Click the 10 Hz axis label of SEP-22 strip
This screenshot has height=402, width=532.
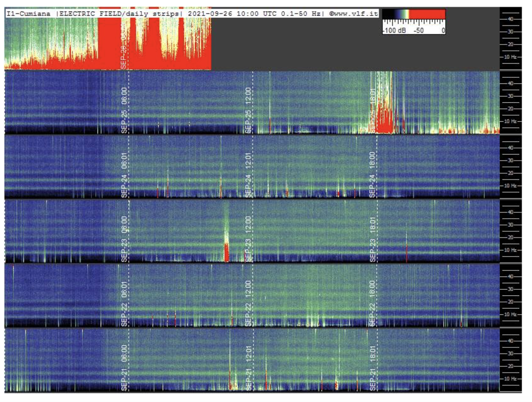click(510, 314)
